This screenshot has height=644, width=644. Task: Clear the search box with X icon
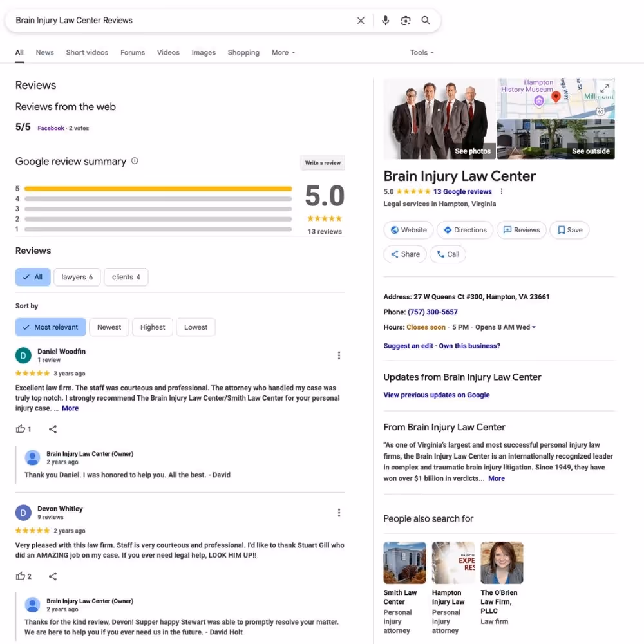[x=361, y=21]
